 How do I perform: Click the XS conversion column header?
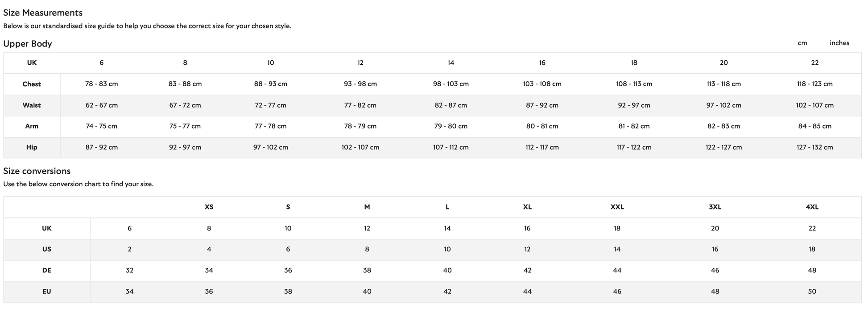(209, 207)
